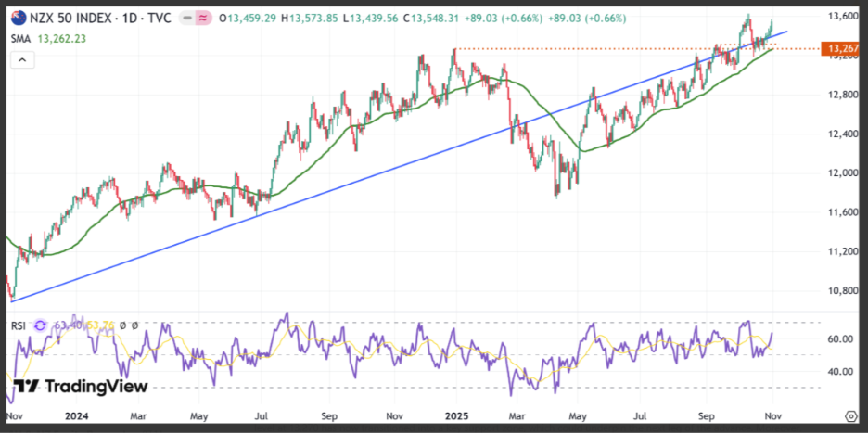The height and width of the screenshot is (434, 868).
Task: Collapse the indicator legend with the chevron
Action: click(x=22, y=59)
